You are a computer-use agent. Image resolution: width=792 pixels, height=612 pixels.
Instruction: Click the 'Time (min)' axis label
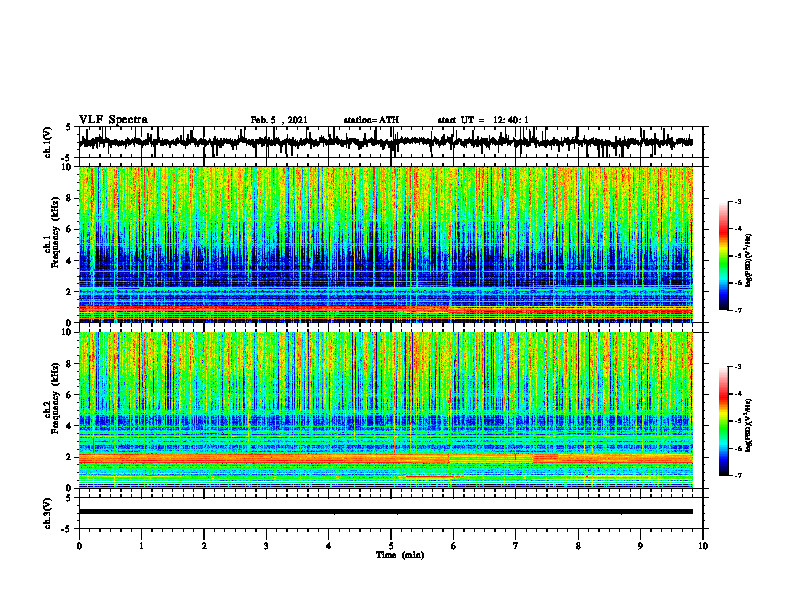pyautogui.click(x=400, y=555)
